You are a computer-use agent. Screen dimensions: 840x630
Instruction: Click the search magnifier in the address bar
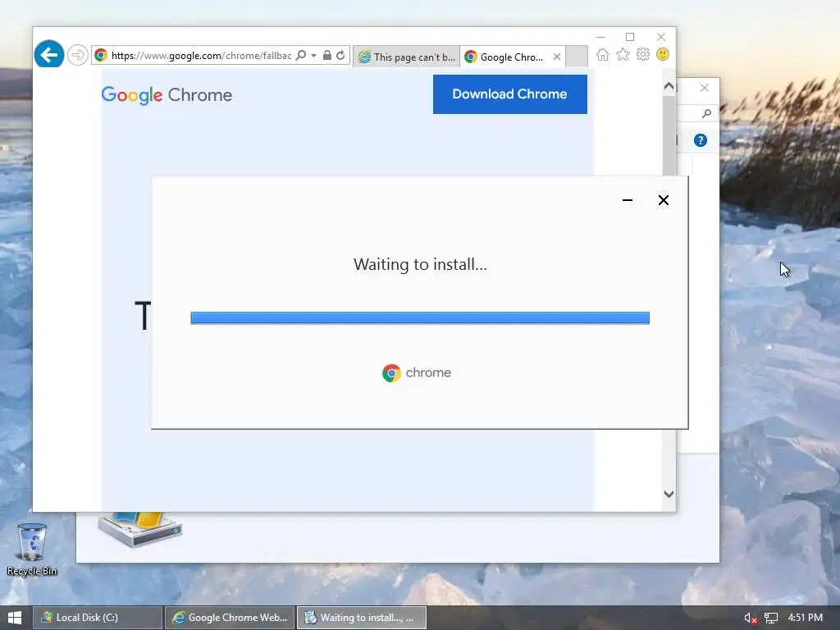[x=301, y=55]
